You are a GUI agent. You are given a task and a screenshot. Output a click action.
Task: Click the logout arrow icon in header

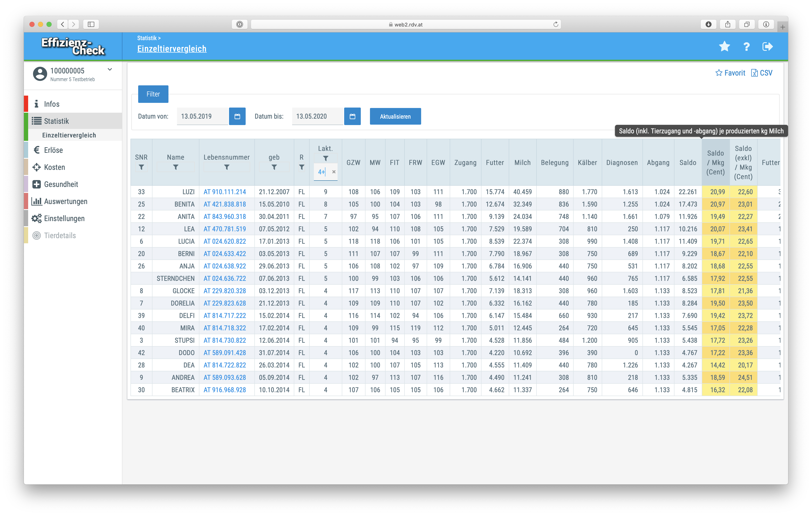coord(767,47)
